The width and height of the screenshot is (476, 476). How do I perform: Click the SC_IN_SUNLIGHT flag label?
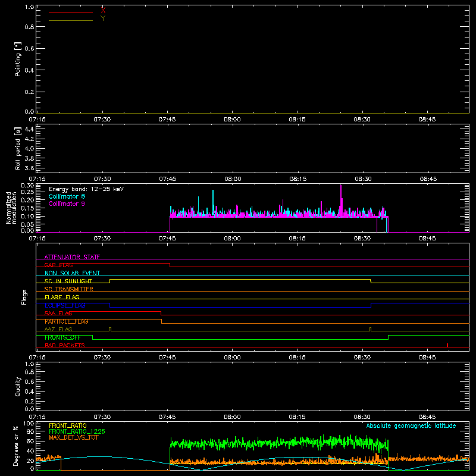pyautogui.click(x=68, y=281)
